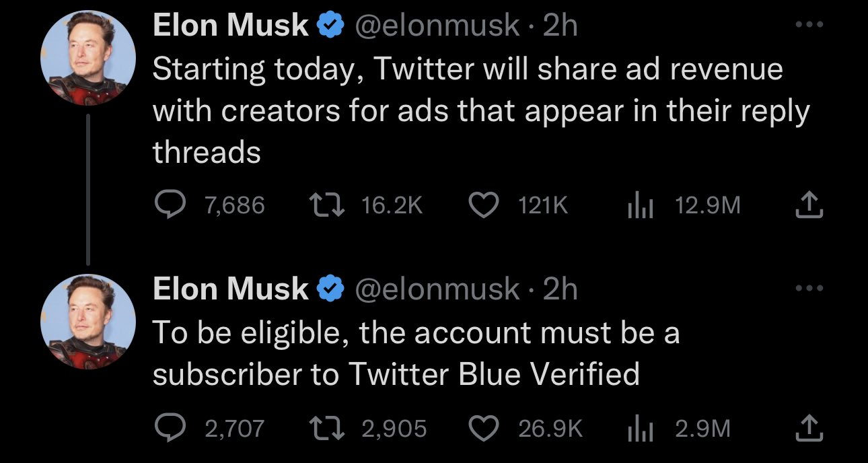Click the verified badge on first tweet
Image resolution: width=868 pixels, height=463 pixels.
point(330,26)
